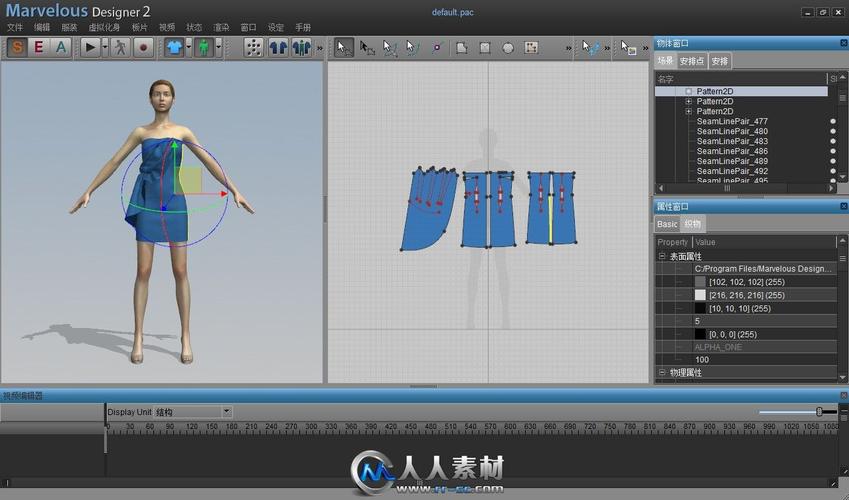Select the add point on line tool
849x500 pixels.
436,48
